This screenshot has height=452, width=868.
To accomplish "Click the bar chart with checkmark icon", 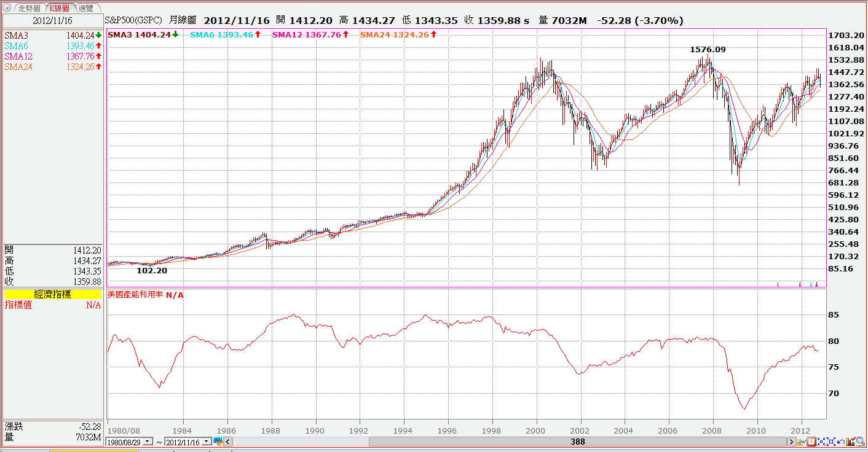I will coord(851,442).
